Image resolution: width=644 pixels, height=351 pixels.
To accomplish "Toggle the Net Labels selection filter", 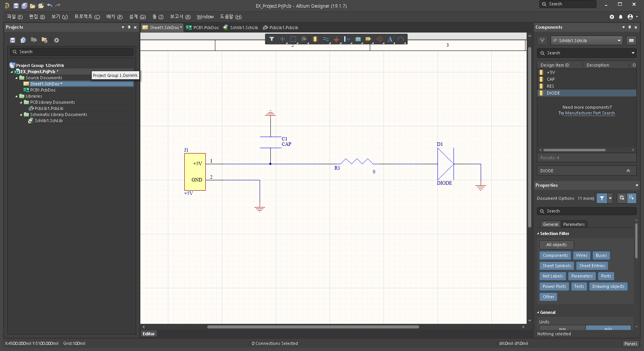I will (553, 276).
